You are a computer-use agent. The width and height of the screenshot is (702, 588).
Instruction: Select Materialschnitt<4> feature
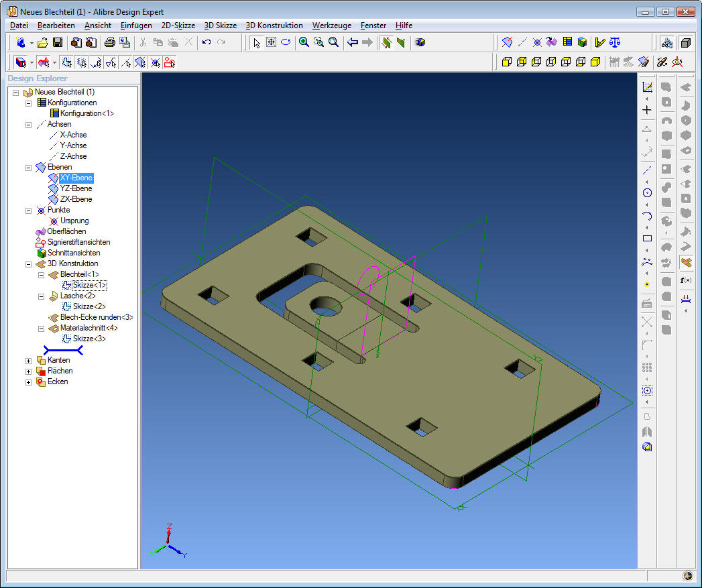(x=89, y=329)
